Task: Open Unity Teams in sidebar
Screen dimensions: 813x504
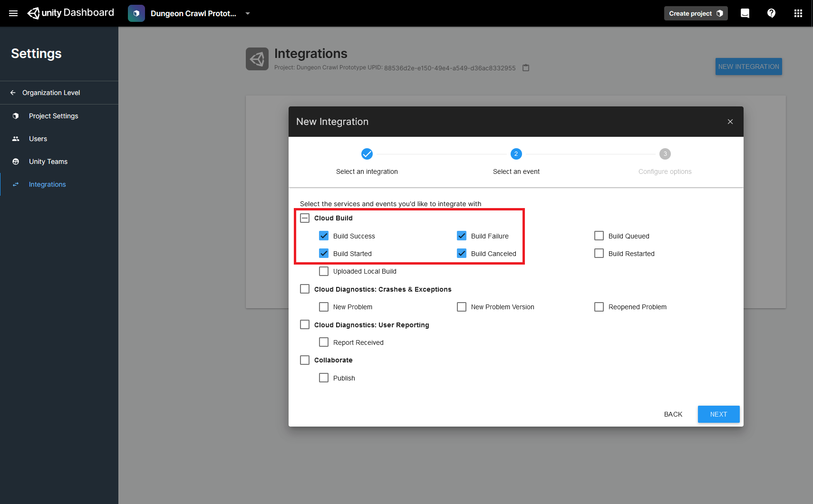Action: [59, 162]
